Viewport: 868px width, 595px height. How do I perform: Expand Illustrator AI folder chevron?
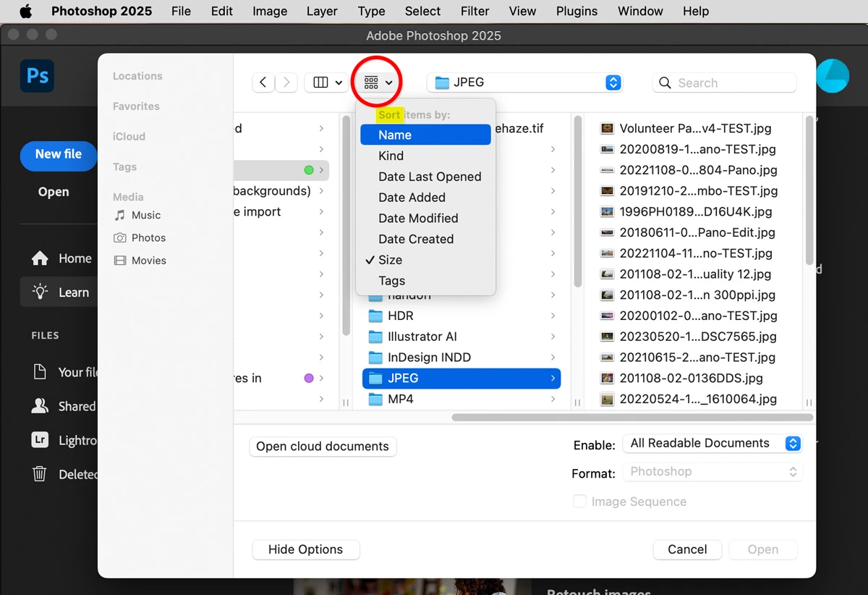tap(553, 337)
